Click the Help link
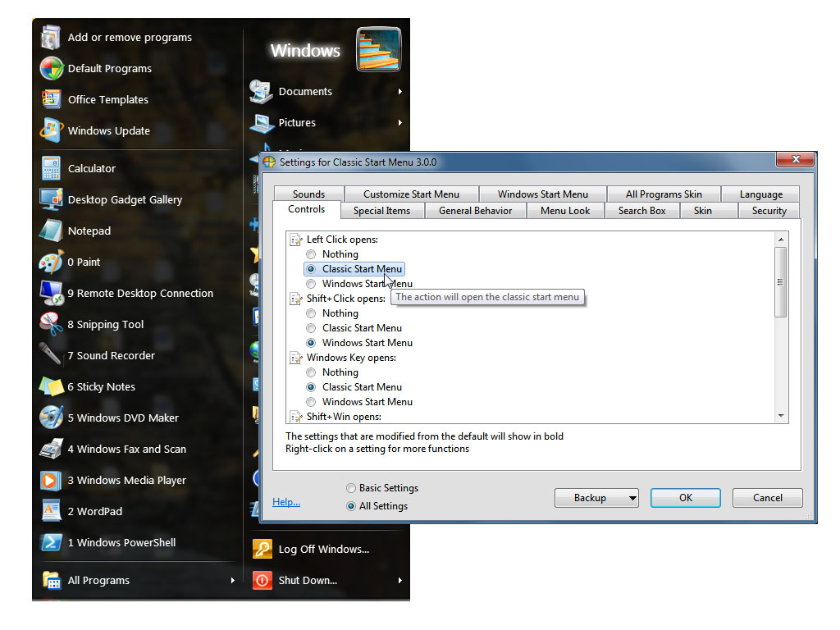Image resolution: width=840 pixels, height=630 pixels. 286,502
